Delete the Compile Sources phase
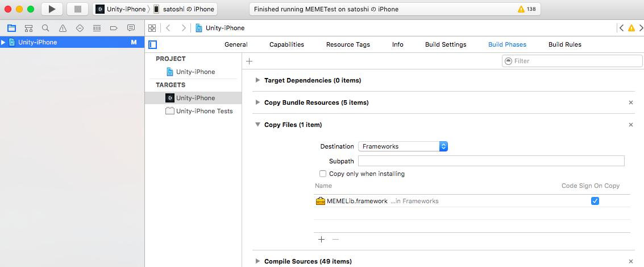The image size is (644, 267). pos(631,261)
